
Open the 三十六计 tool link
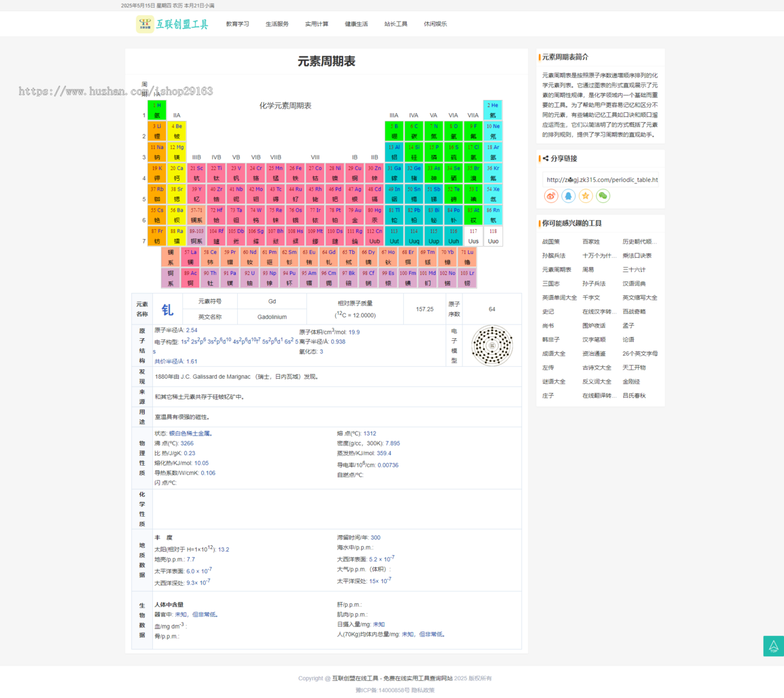coord(634,270)
